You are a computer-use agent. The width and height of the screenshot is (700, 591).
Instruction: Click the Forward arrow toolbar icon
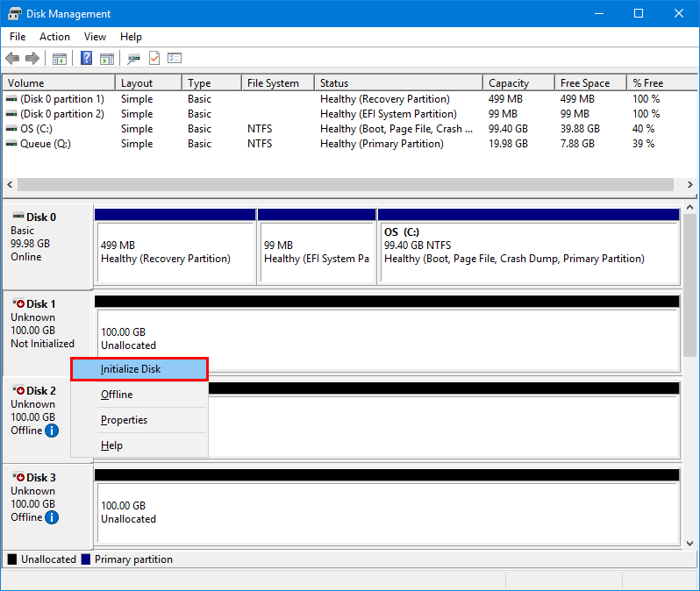(x=32, y=59)
